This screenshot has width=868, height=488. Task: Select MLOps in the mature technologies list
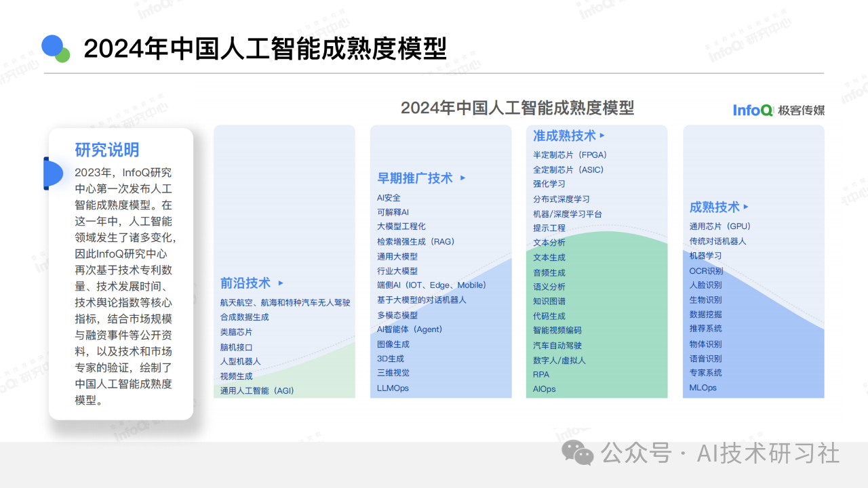click(703, 388)
